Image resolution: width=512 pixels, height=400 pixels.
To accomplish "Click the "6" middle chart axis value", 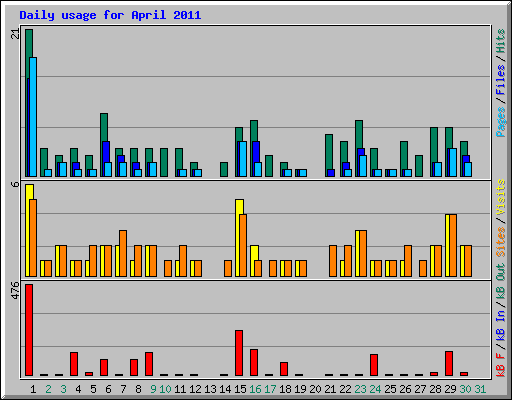I will click(16, 184).
